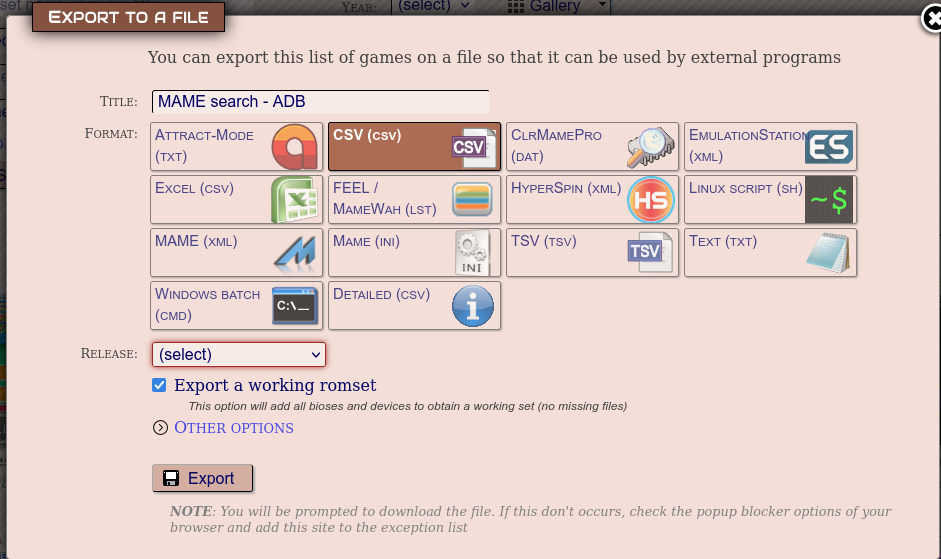Select the Attract-Mode (txt) format icon
The height and width of the screenshot is (559, 941).
pyautogui.click(x=295, y=147)
